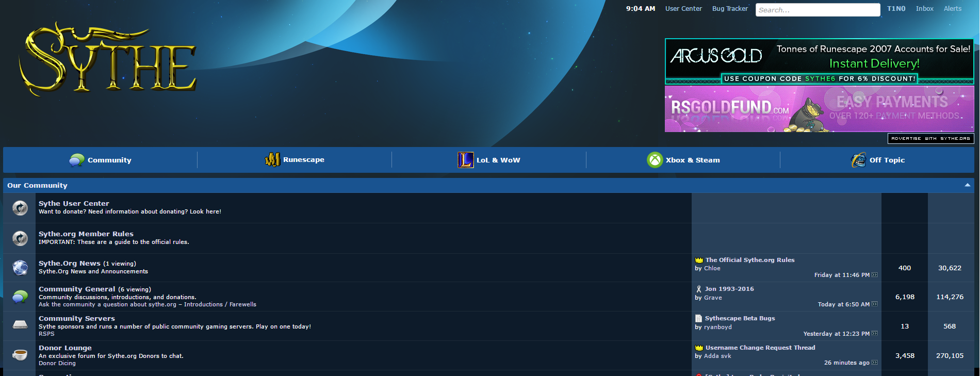Click Donor Lounge thread count 3,458

pos(905,355)
